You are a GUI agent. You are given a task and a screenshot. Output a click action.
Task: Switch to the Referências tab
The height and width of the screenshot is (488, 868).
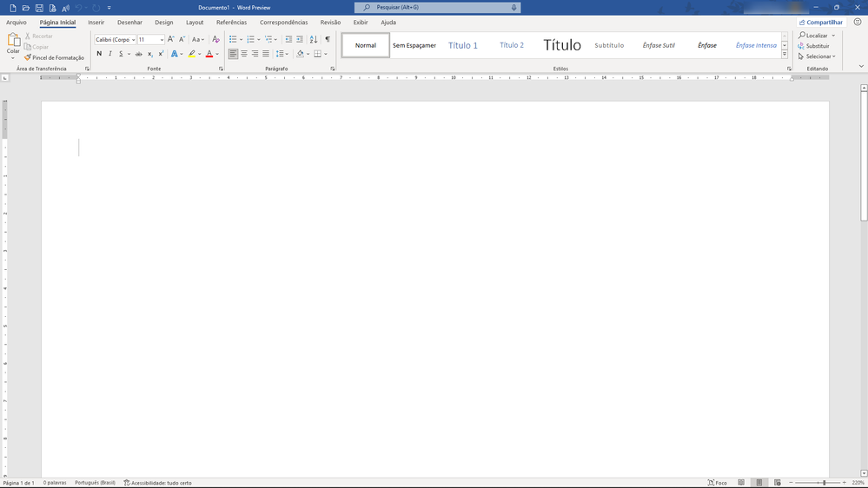[x=231, y=23]
